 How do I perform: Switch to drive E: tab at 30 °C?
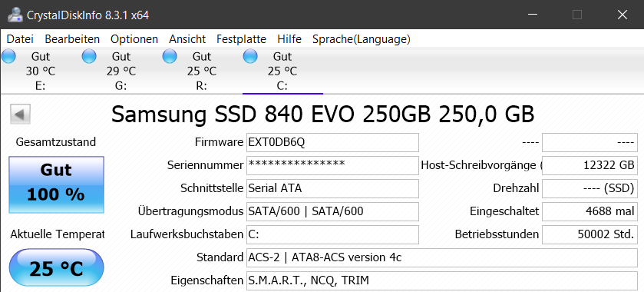pyautogui.click(x=40, y=71)
